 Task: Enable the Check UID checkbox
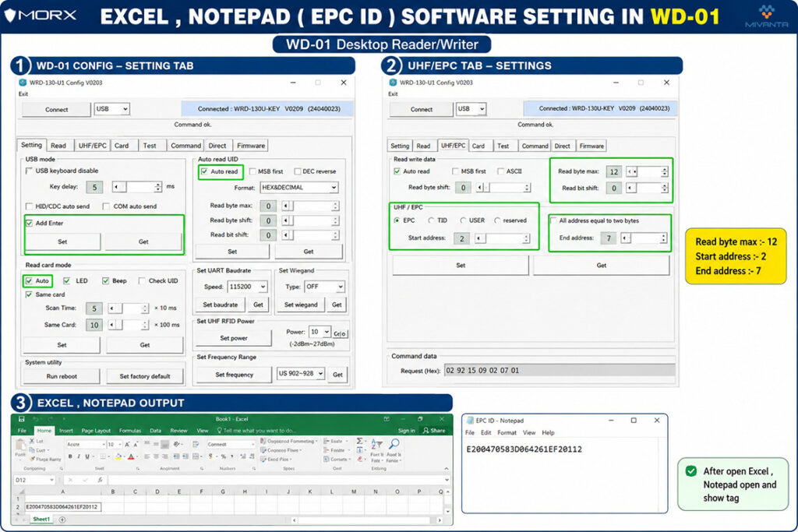click(142, 280)
